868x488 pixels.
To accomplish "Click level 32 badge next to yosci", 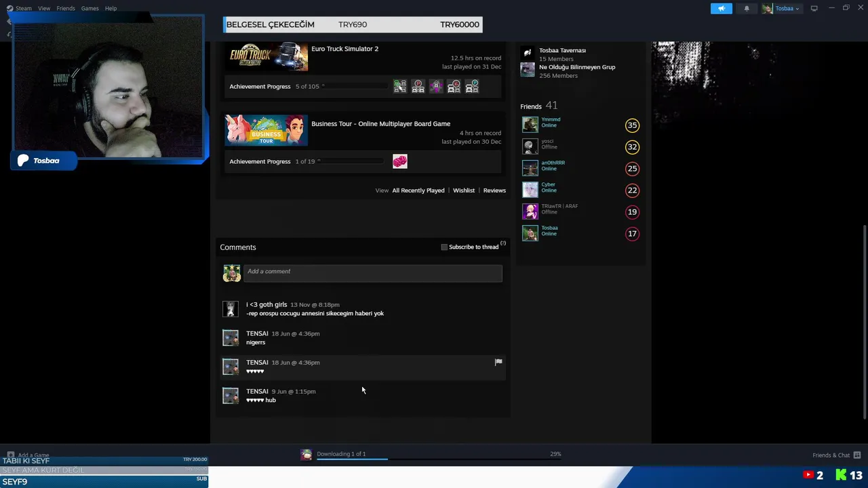I will click(632, 146).
